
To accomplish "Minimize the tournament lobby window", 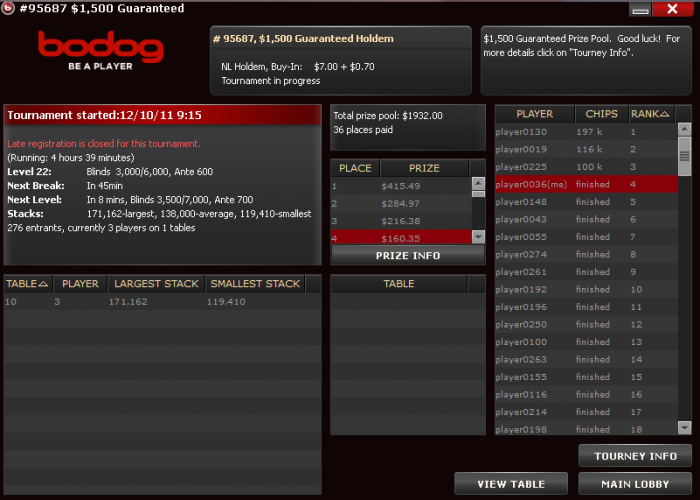I will [640, 9].
